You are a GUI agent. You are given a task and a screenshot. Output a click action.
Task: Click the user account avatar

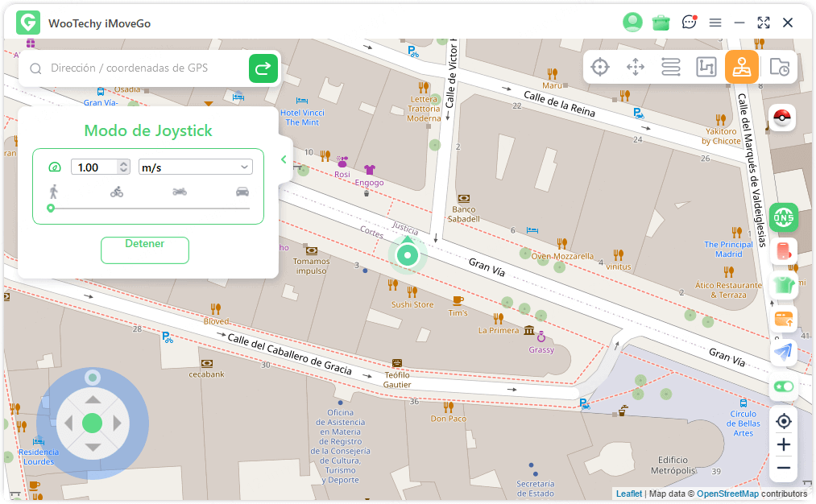tap(632, 23)
